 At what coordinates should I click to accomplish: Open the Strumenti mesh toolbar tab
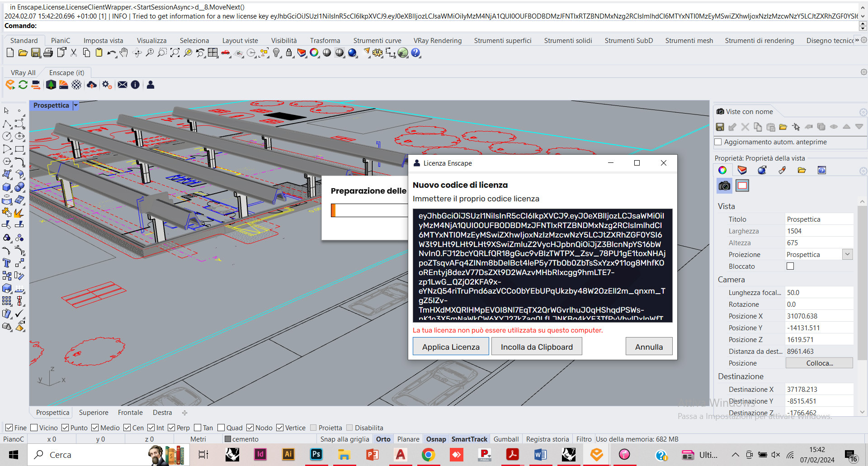(689, 41)
